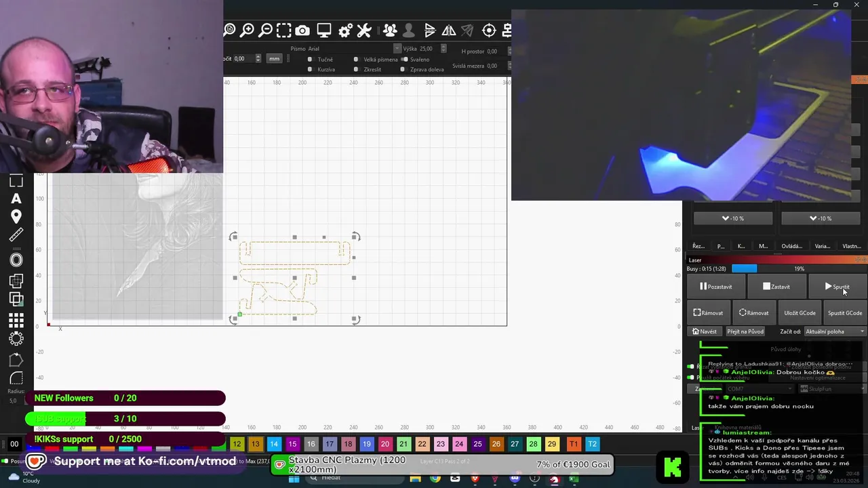Viewport: 868px width, 488px height.
Task: Click the zoom out magnifier icon
Action: coord(266,30)
